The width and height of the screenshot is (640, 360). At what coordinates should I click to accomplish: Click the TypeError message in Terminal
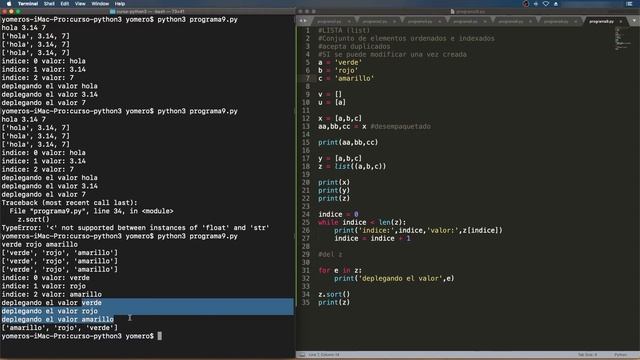pos(135,228)
